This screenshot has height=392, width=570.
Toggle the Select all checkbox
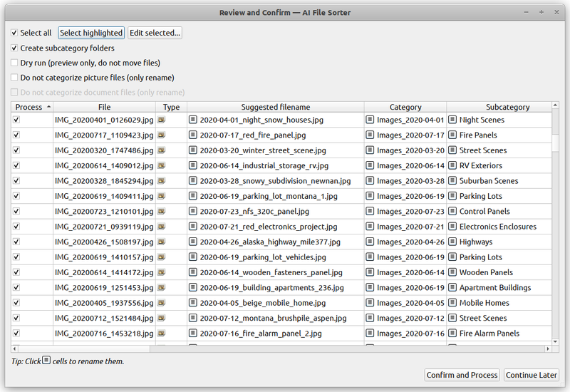point(14,33)
